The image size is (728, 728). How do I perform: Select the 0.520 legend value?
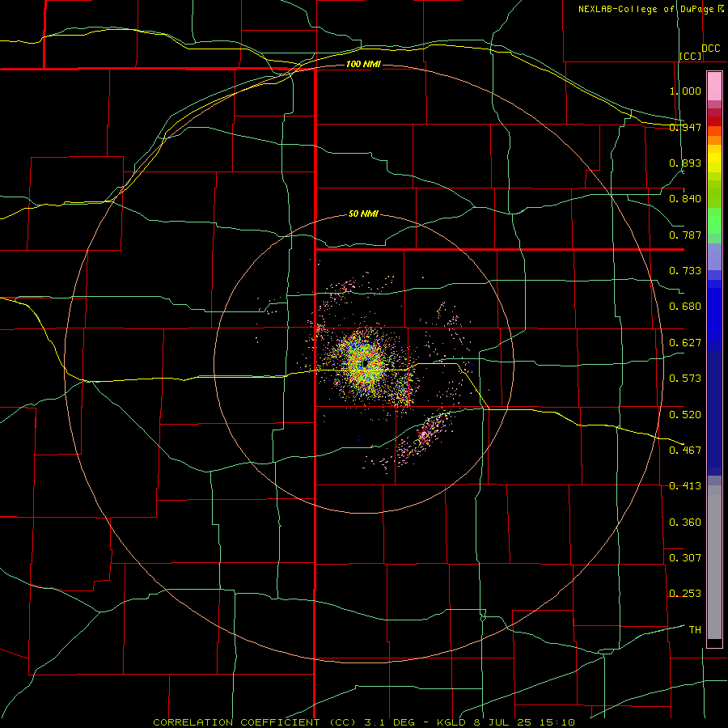click(x=685, y=414)
